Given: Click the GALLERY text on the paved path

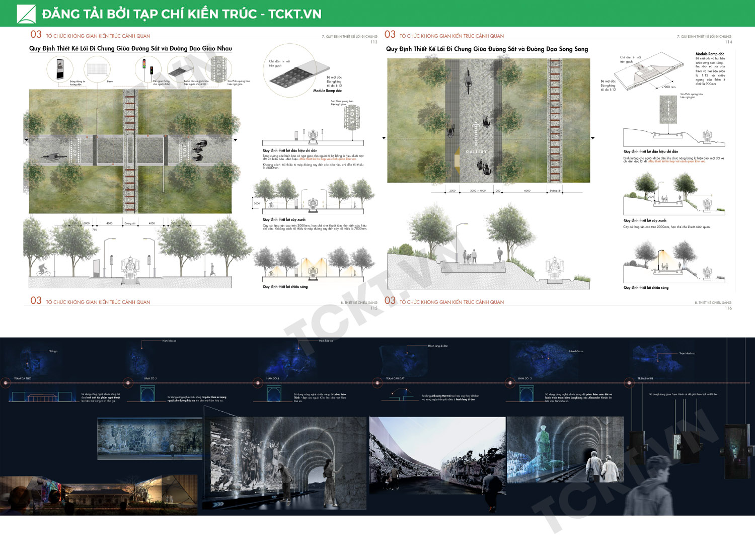Looking at the screenshot, I should coord(476,151).
